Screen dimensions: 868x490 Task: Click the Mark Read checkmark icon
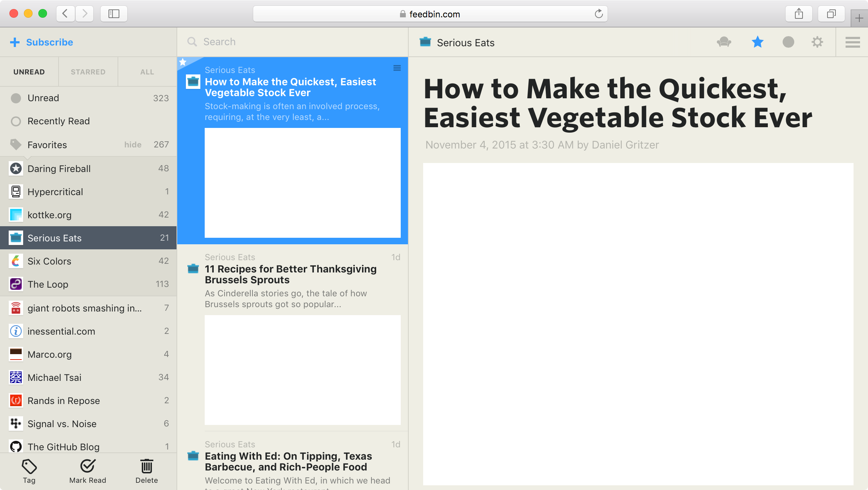tap(88, 466)
